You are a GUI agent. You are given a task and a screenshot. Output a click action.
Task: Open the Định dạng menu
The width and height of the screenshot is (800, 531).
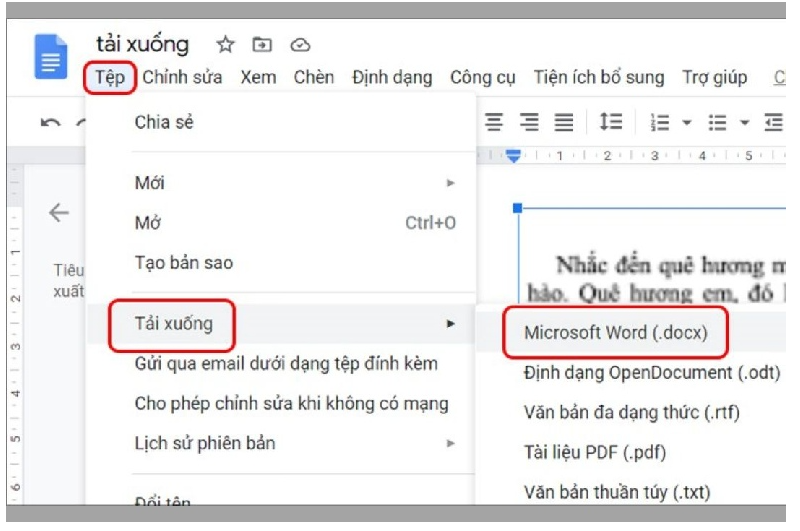[x=392, y=78]
